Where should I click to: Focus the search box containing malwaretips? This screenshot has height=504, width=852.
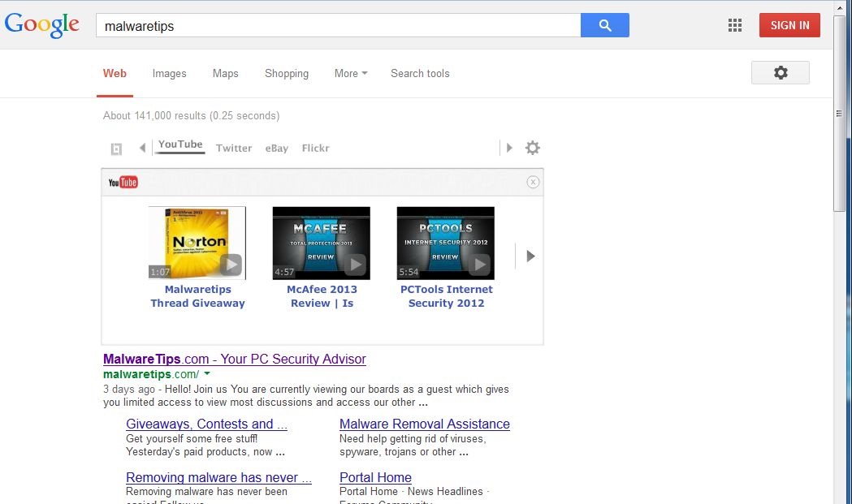tap(338, 25)
